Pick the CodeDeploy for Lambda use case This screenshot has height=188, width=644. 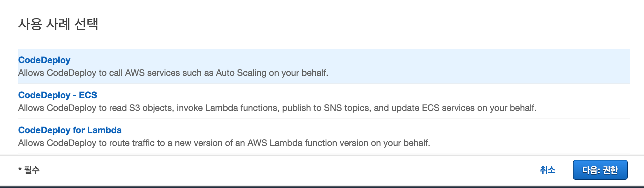pyautogui.click(x=70, y=130)
